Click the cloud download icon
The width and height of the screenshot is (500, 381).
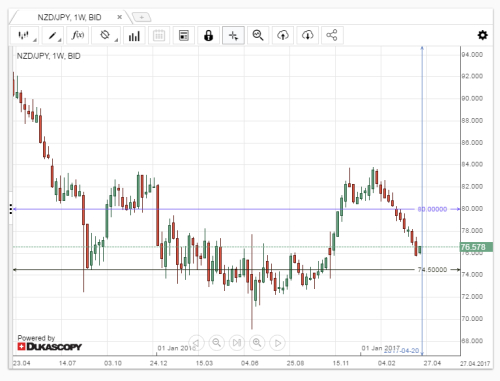(x=307, y=35)
